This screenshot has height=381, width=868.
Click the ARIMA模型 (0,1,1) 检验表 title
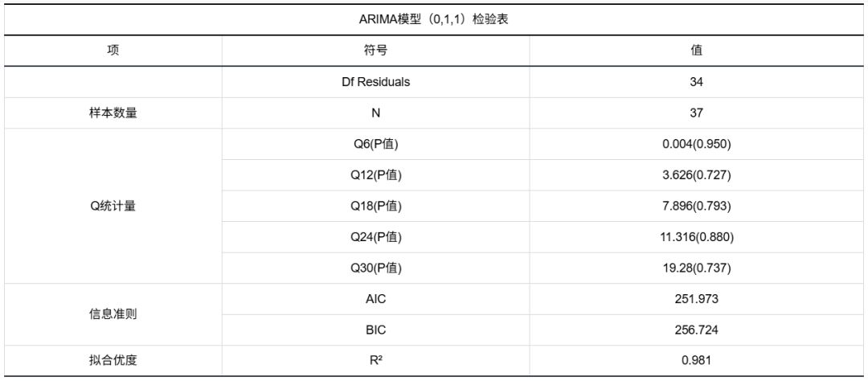[434, 20]
